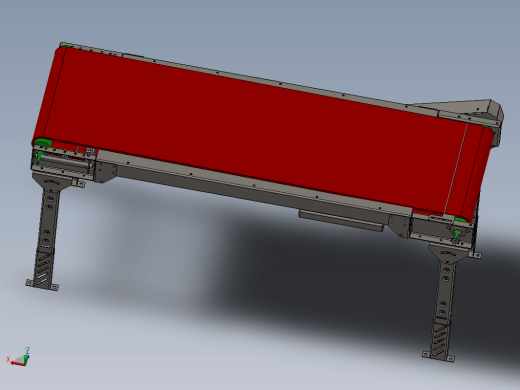Click the XYZ orientation triad
520x390 pixels.
(x=19, y=357)
